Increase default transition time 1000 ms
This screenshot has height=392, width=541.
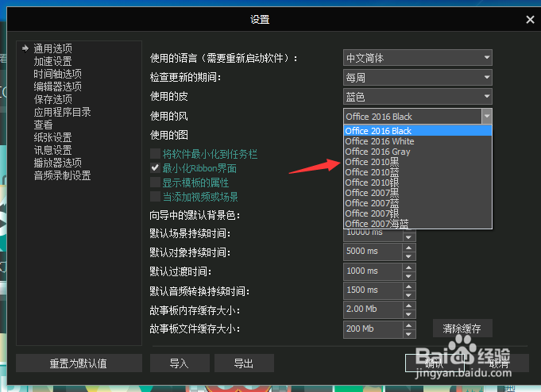coord(409,267)
